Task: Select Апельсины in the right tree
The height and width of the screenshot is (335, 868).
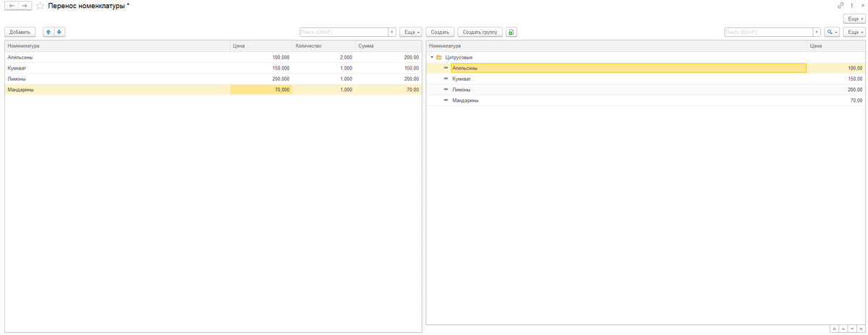Action: pos(647,68)
